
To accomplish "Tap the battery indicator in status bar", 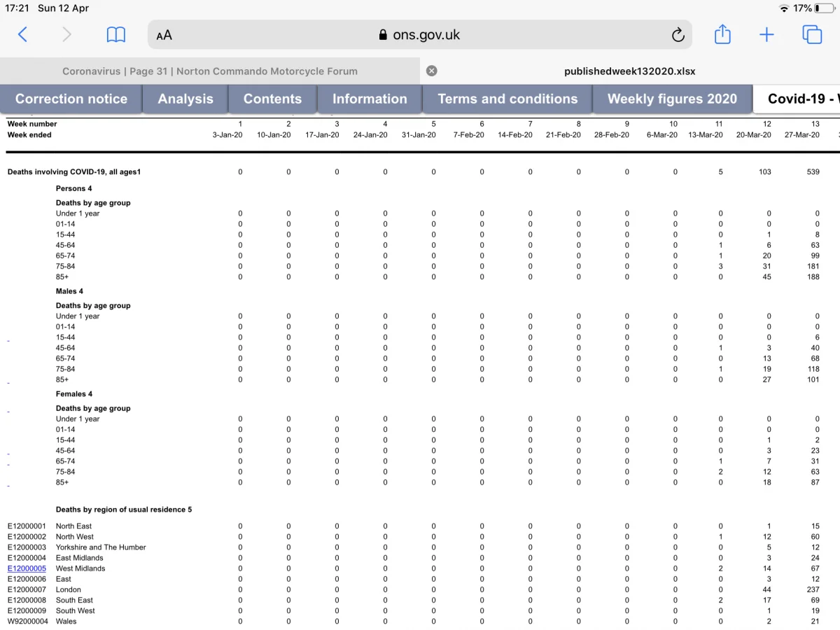I will click(824, 8).
